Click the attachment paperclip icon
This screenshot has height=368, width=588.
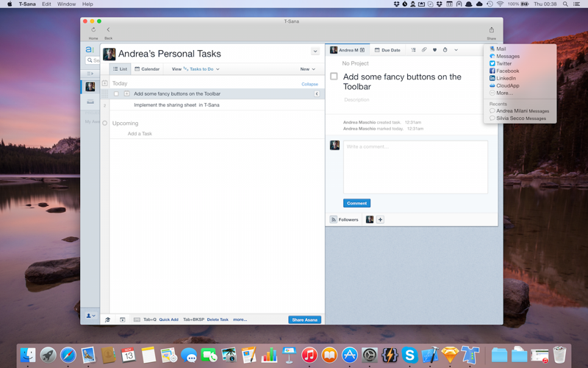click(x=424, y=50)
